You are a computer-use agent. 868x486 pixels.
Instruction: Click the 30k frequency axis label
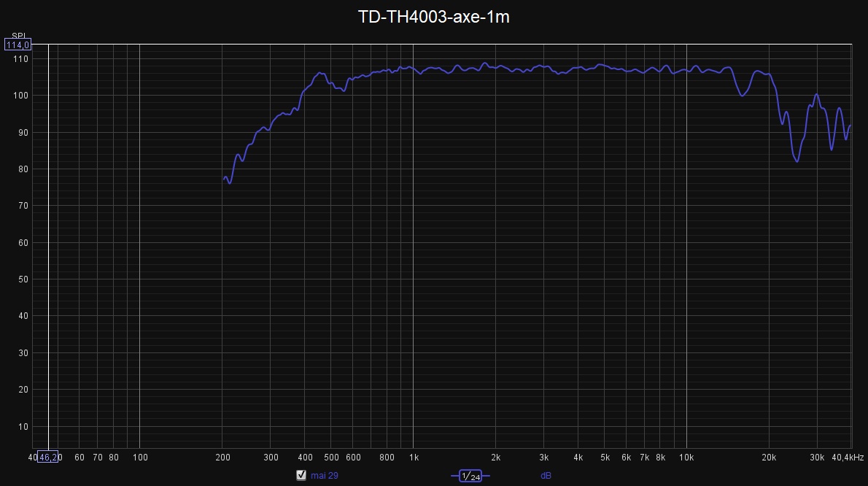pyautogui.click(x=817, y=458)
